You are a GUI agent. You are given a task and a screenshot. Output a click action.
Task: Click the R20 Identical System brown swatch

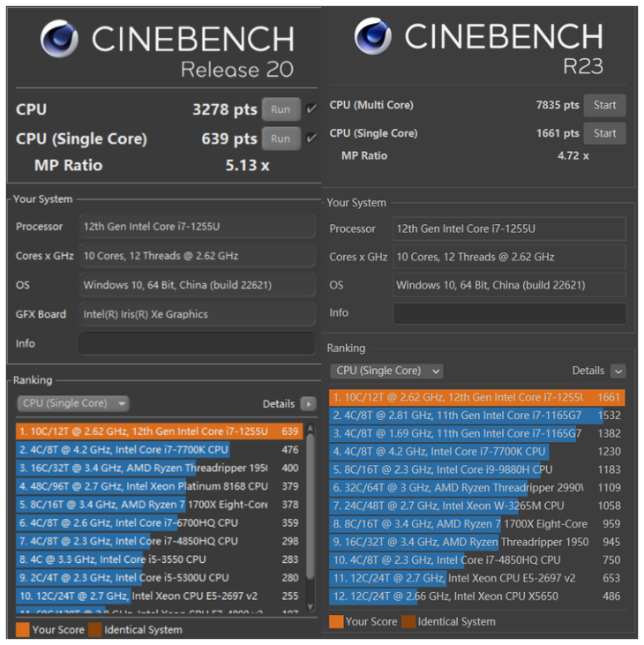point(95,630)
